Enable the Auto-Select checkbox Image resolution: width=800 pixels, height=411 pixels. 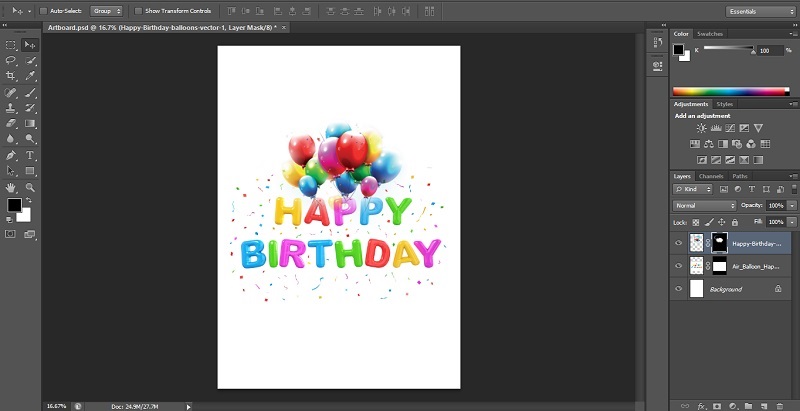[43, 11]
